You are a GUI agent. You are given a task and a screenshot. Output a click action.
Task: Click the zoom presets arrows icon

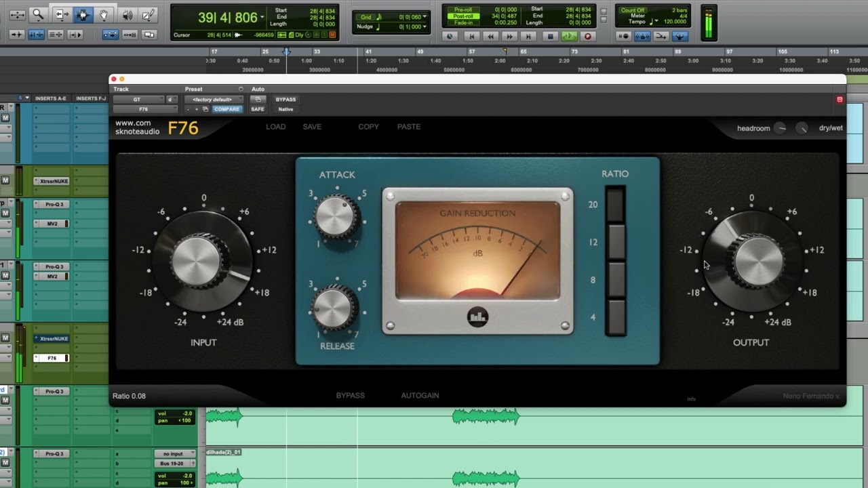click(x=17, y=14)
